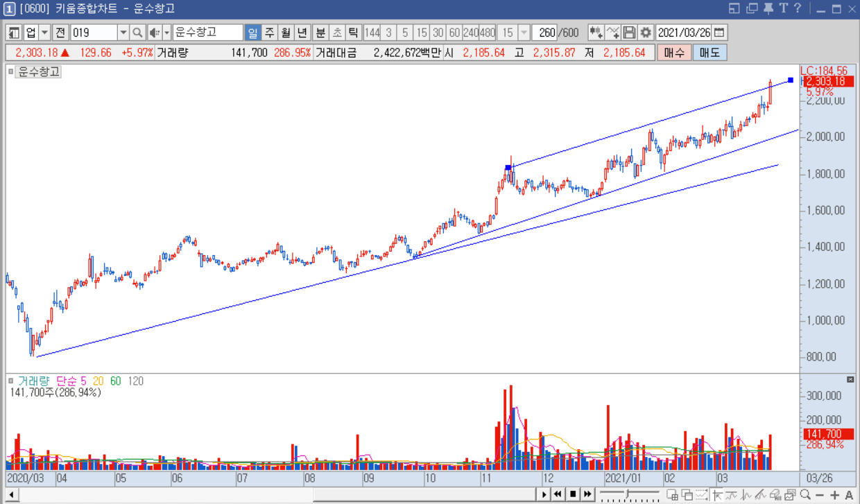The image size is (860, 504).
Task: Pin the window with pushpin icon
Action: click(x=768, y=8)
